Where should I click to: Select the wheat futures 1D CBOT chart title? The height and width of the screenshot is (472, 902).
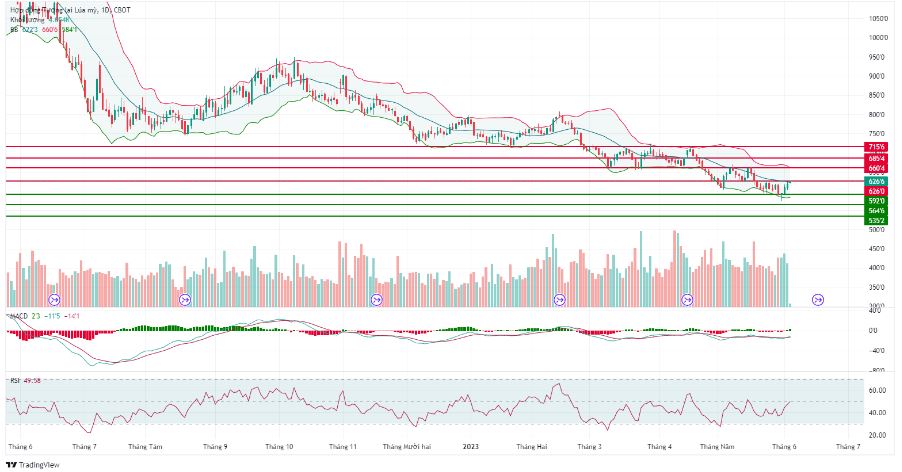tap(70, 10)
